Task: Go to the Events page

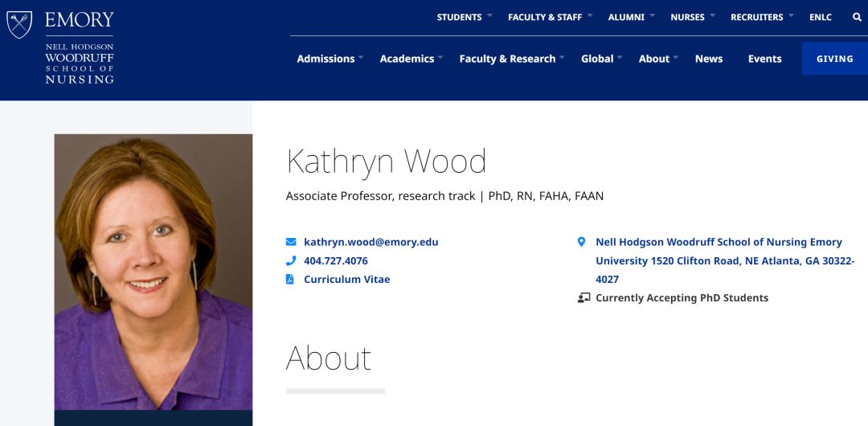Action: pyautogui.click(x=764, y=59)
